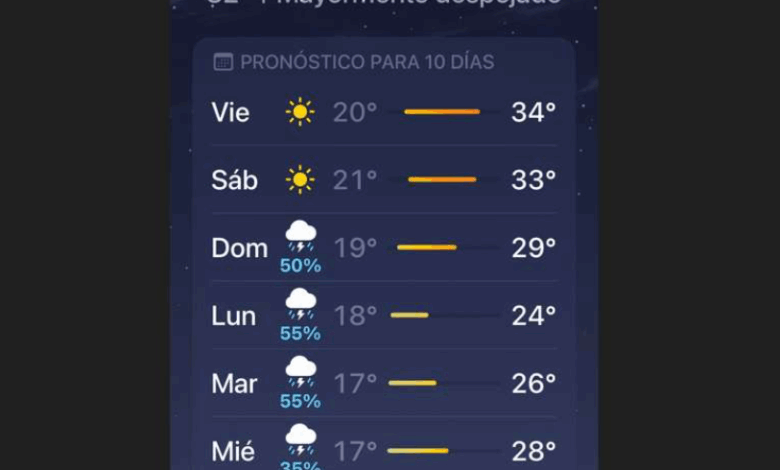Image resolution: width=780 pixels, height=470 pixels.
Task: Click the sun icon in Sáb row
Action: click(300, 180)
